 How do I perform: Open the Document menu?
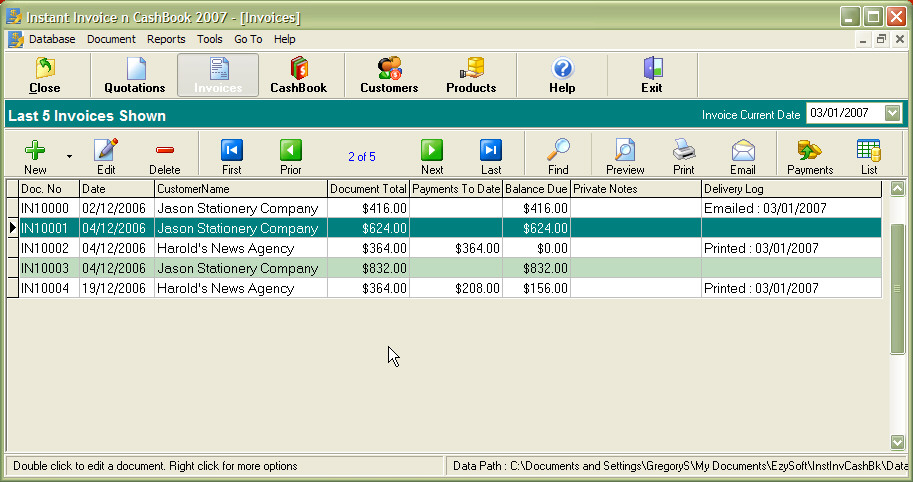(x=111, y=39)
